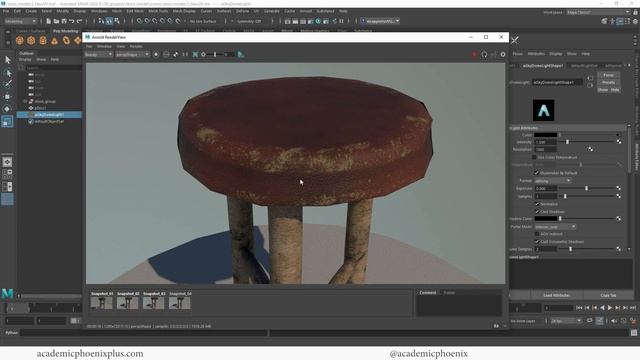This screenshot has width=640, height=360.
Task: Start render with red record icon
Action: [474, 54]
